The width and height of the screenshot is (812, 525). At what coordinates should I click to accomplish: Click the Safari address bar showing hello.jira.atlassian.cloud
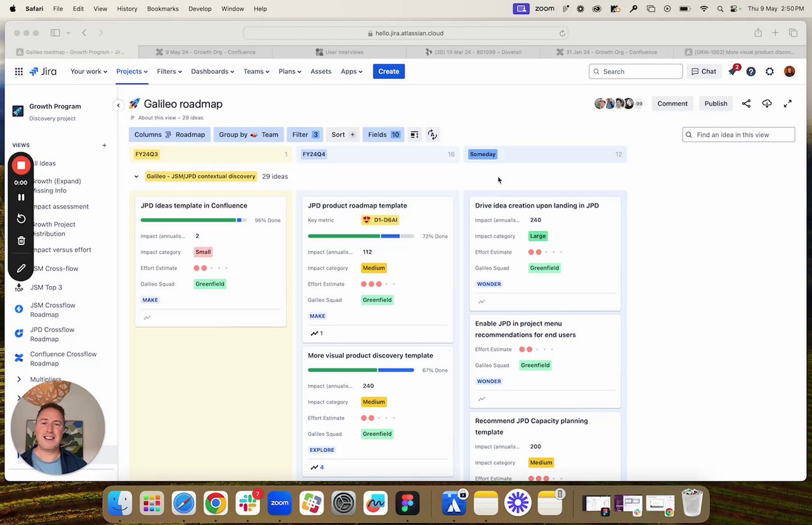(x=406, y=33)
